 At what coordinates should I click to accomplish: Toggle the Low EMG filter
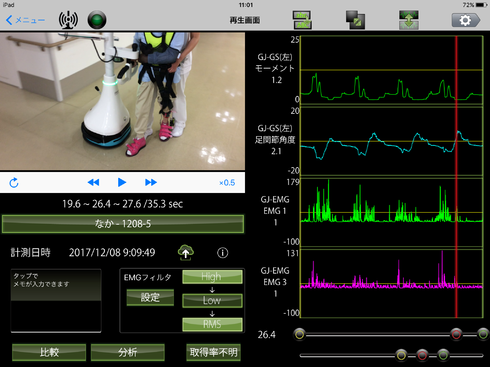212,300
